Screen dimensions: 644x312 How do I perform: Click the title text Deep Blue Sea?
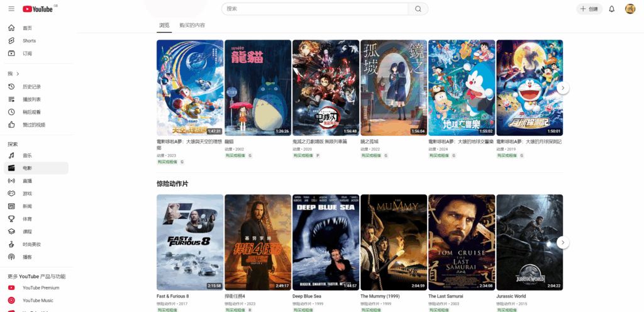point(307,296)
